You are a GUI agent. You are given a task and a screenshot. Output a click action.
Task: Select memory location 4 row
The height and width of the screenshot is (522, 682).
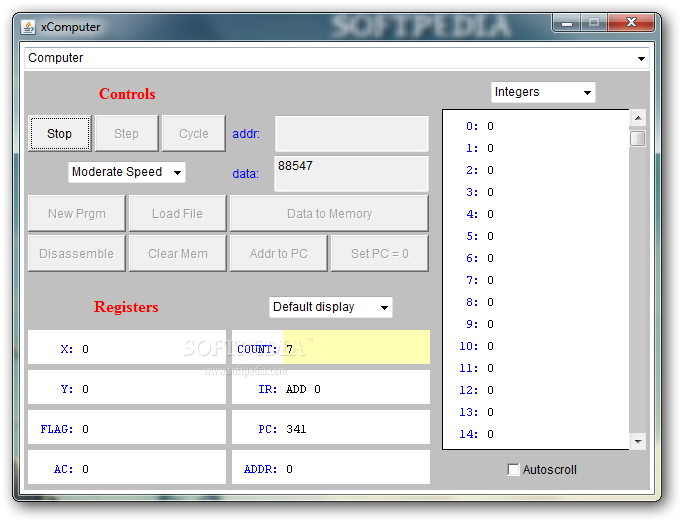[x=536, y=214]
